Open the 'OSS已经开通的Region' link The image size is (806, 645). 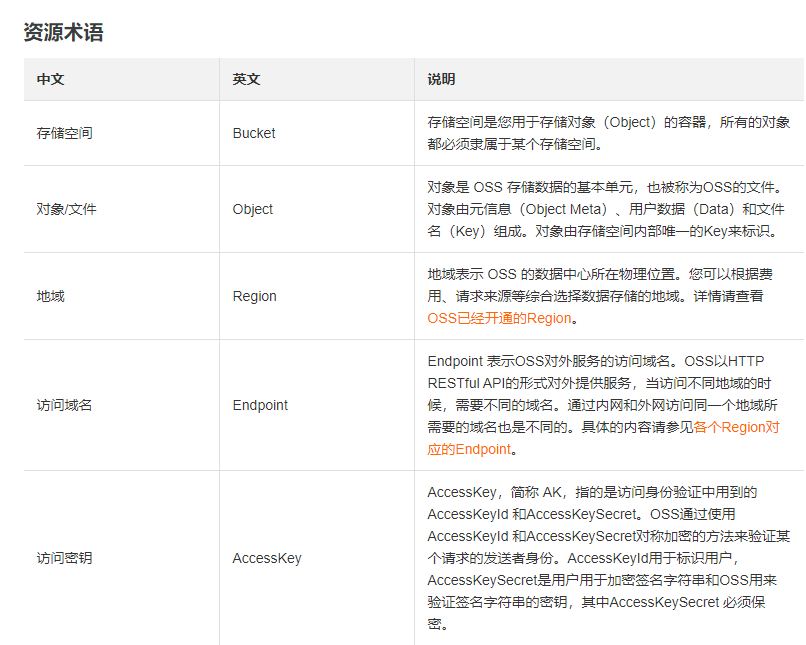(x=499, y=318)
